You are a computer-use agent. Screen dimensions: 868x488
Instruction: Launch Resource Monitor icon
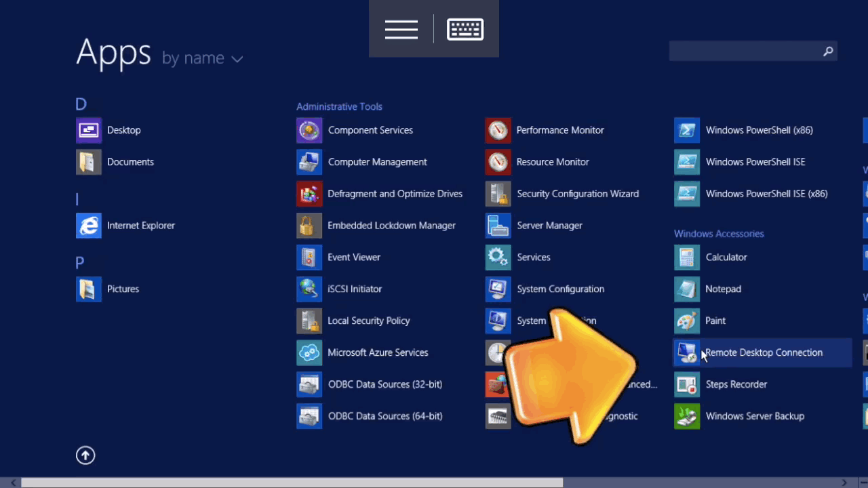coord(498,162)
